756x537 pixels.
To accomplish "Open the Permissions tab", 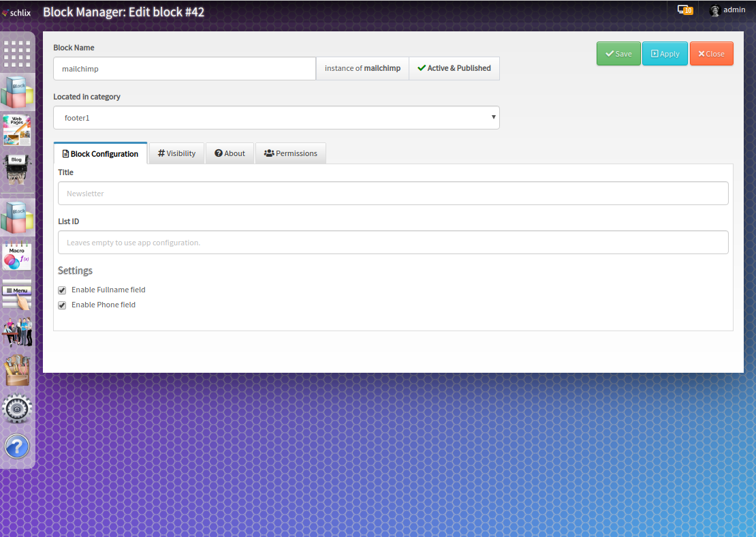I will tap(290, 153).
